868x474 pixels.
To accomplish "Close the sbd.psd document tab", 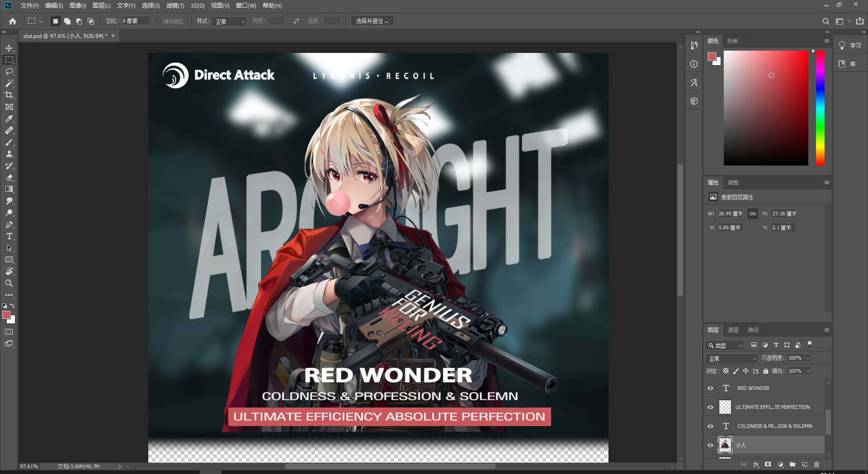I will [113, 36].
